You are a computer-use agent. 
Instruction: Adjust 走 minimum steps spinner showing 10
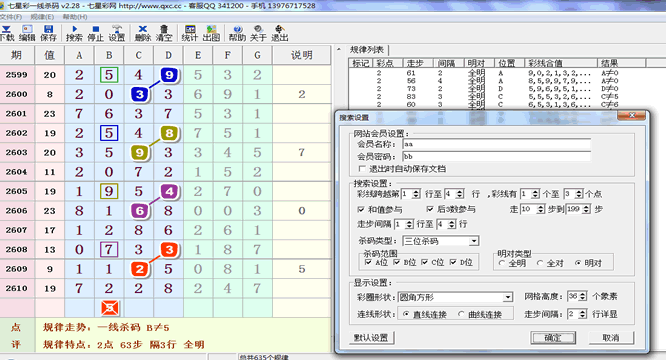540,209
